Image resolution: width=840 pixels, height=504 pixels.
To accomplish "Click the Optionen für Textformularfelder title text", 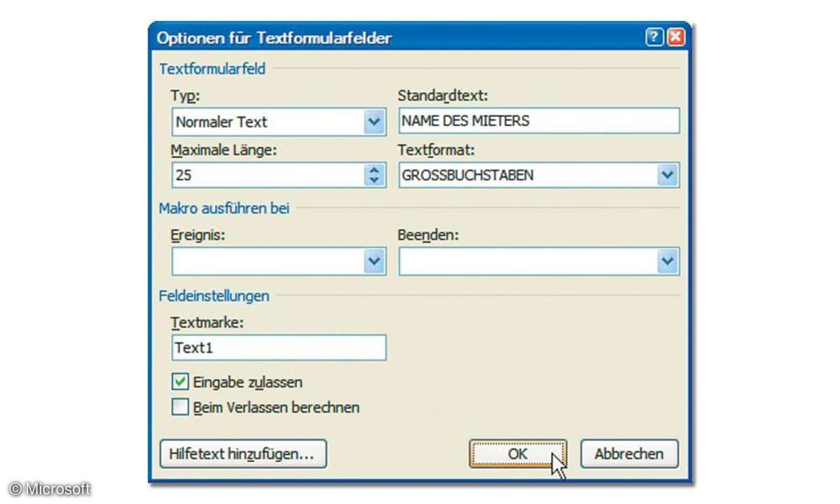I will (x=274, y=38).
